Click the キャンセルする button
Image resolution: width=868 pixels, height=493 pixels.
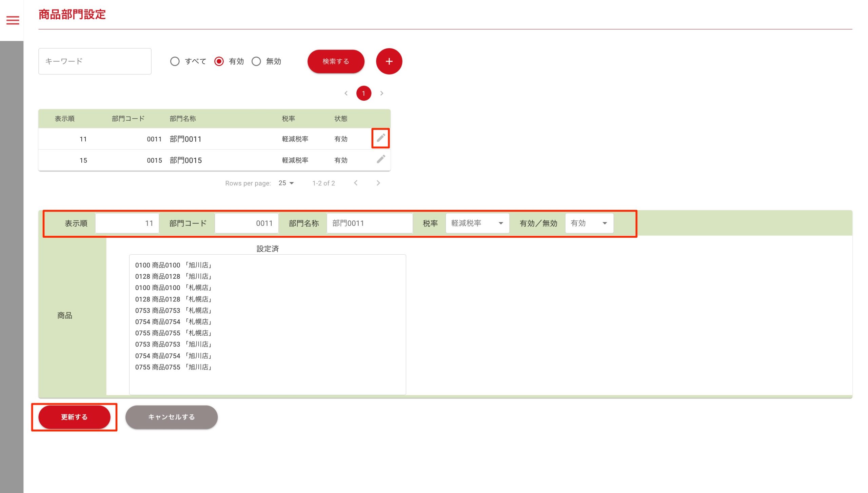point(171,417)
